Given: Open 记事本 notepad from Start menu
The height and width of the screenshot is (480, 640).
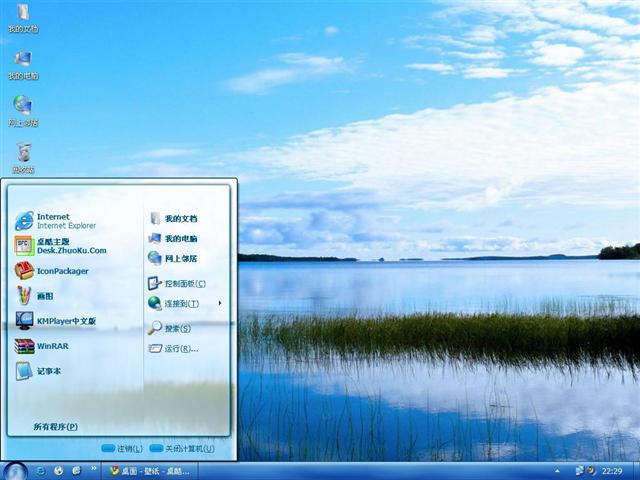Looking at the screenshot, I should click(38, 371).
